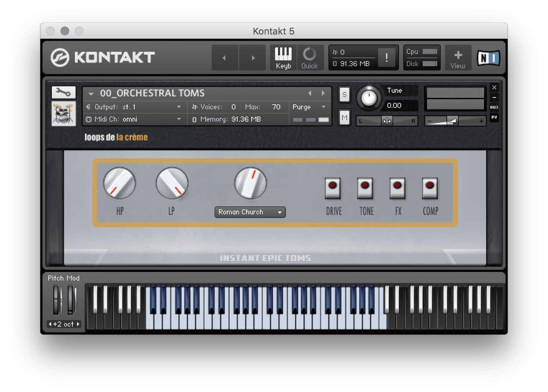Open the View options menu
The width and height of the screenshot is (548, 392).
tap(458, 58)
